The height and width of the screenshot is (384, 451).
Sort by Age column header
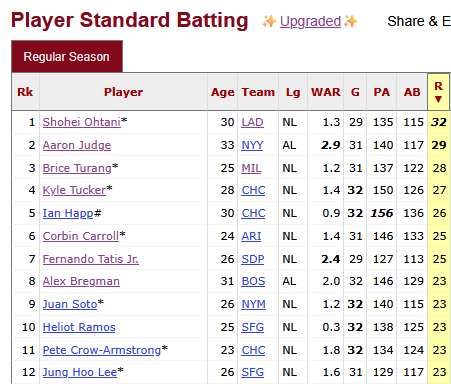point(222,92)
